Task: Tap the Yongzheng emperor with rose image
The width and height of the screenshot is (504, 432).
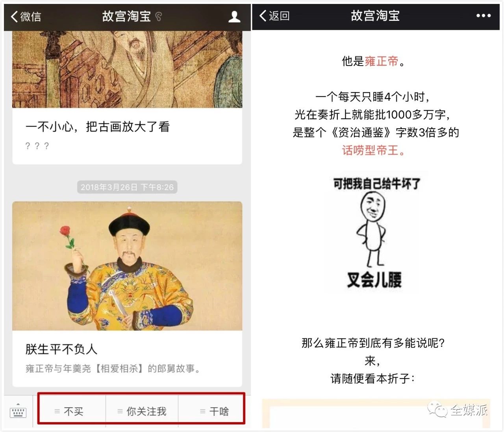Action: tap(127, 266)
